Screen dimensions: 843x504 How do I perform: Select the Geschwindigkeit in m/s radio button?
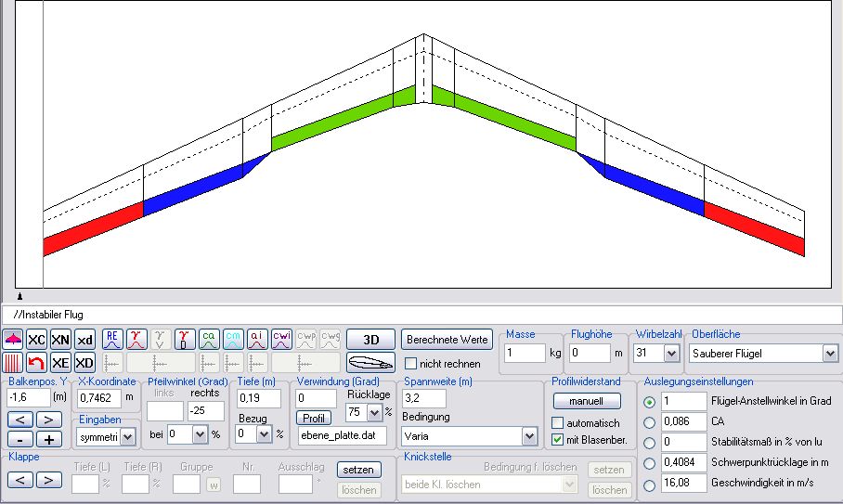coord(649,484)
